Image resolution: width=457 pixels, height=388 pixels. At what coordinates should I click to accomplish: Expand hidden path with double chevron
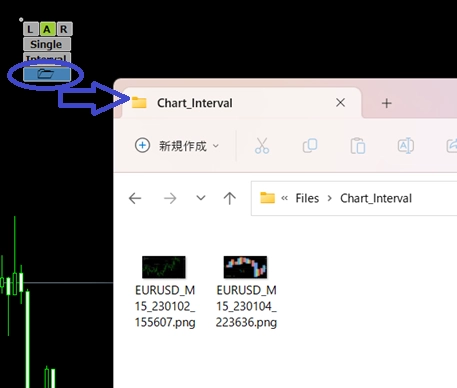click(x=284, y=198)
